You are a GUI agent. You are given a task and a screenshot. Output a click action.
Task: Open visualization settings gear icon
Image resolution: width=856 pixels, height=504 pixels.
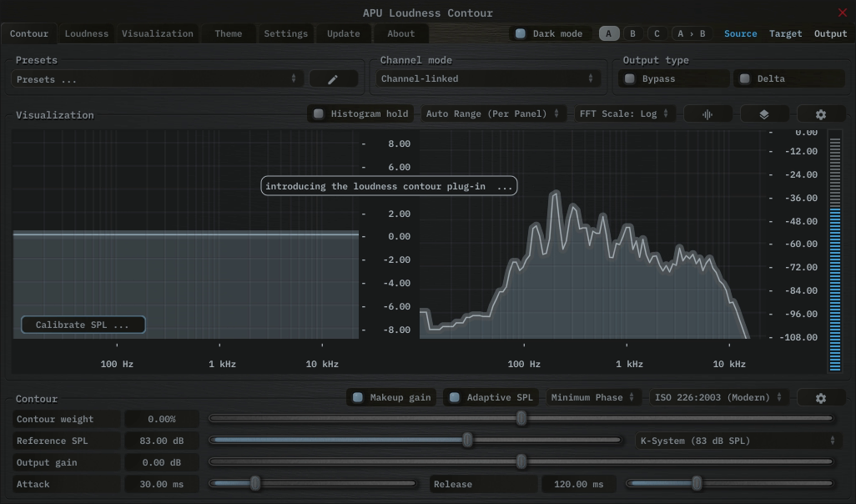coord(820,114)
